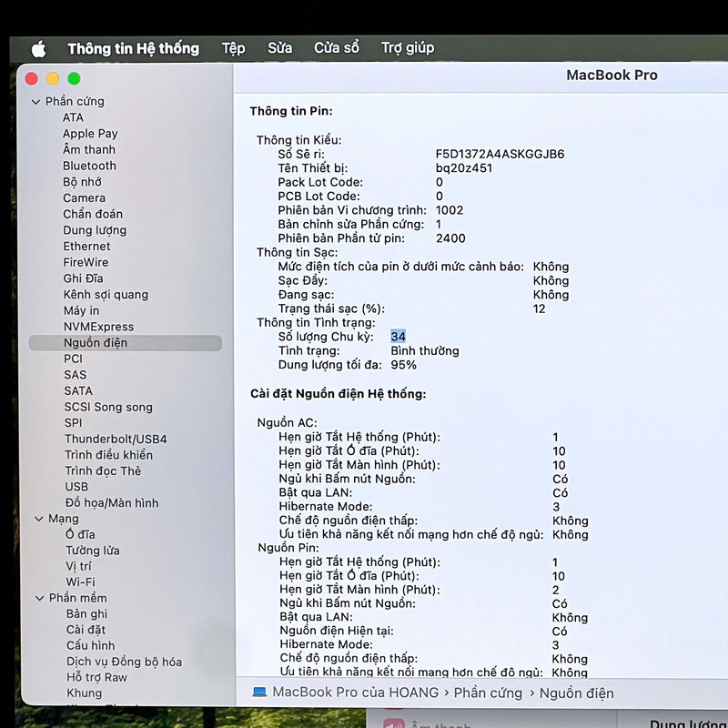
Task: Click the 95% maximum capacity value
Action: [403, 365]
